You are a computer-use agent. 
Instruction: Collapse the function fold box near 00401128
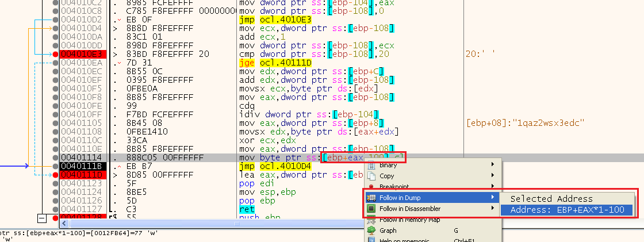[41, 218]
